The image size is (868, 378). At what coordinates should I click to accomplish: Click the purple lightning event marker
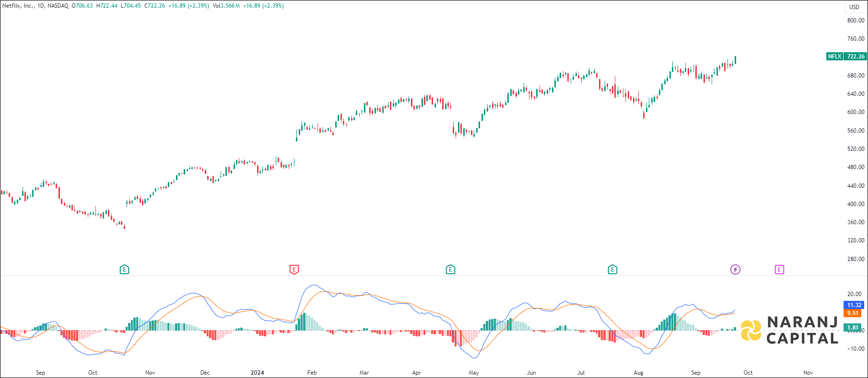click(735, 270)
